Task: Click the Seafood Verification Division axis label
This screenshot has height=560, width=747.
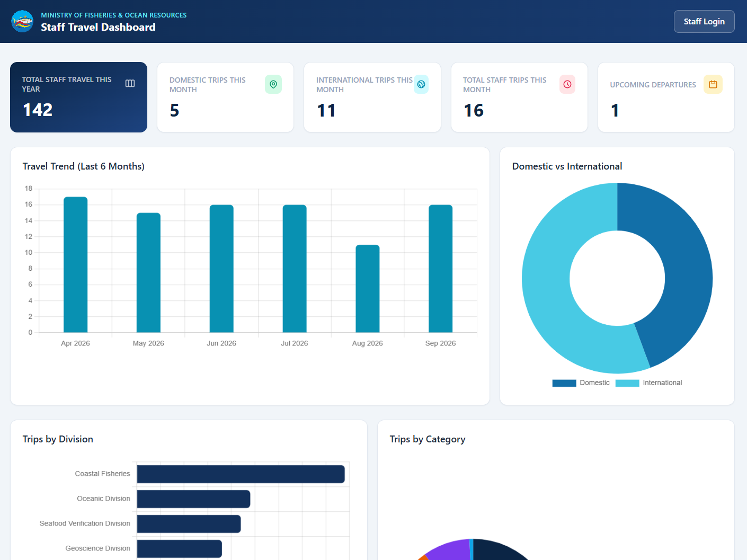Action: pyautogui.click(x=85, y=523)
